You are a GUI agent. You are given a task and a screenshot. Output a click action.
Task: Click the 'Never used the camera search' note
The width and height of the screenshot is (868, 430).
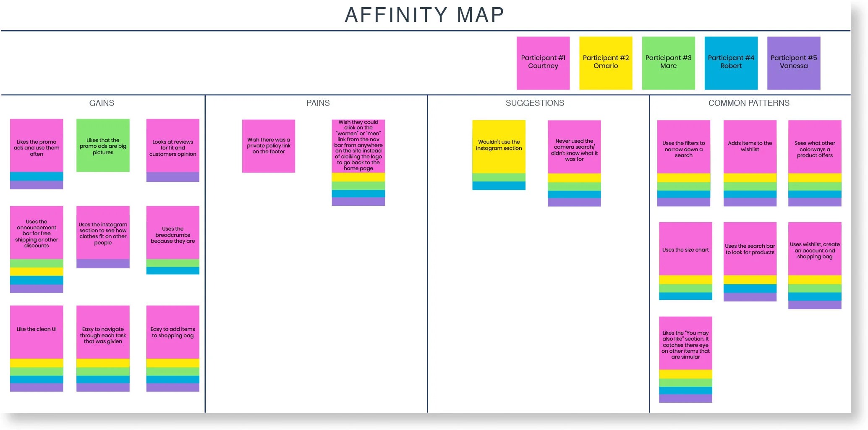click(x=574, y=147)
